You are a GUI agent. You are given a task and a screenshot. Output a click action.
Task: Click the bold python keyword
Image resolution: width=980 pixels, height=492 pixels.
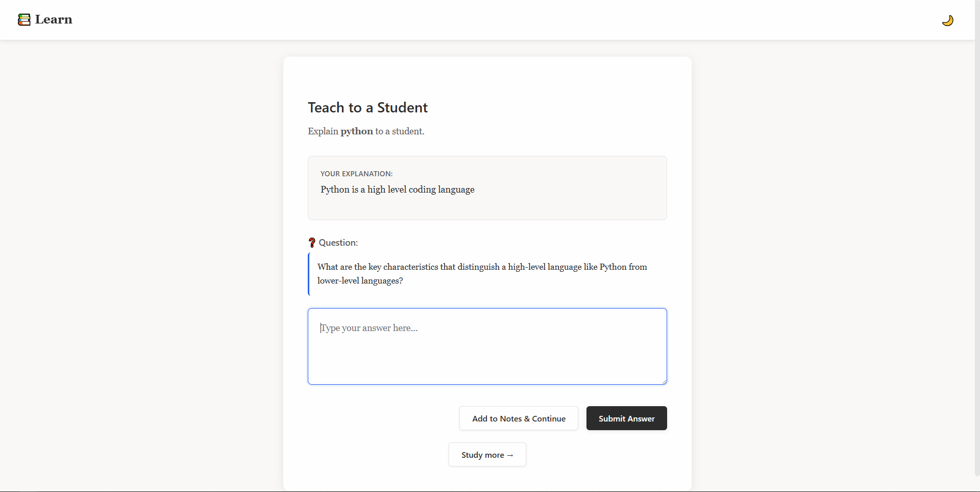pyautogui.click(x=356, y=131)
